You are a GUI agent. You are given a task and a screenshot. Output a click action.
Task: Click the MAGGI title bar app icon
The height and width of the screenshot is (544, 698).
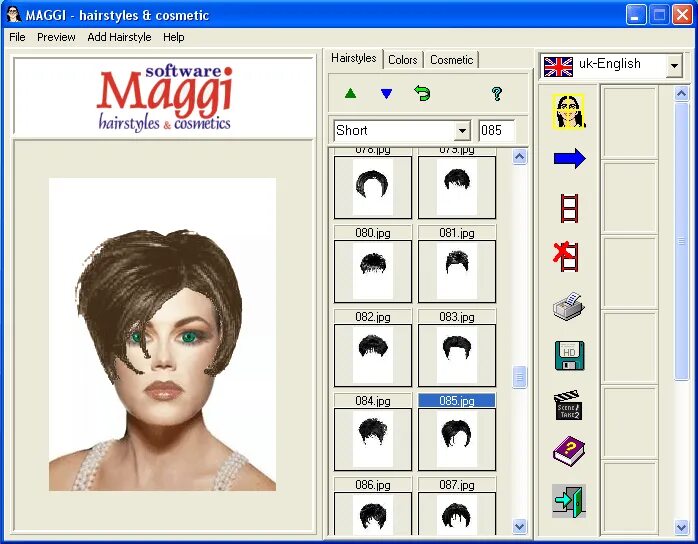click(x=14, y=15)
